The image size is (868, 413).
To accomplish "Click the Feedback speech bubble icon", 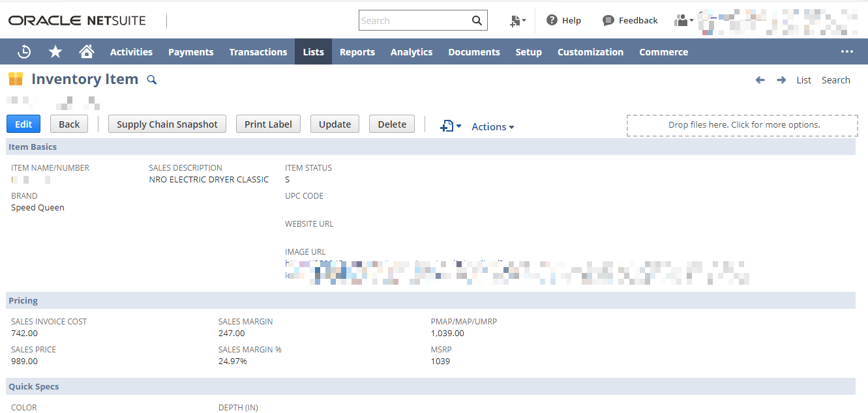I will click(x=608, y=20).
